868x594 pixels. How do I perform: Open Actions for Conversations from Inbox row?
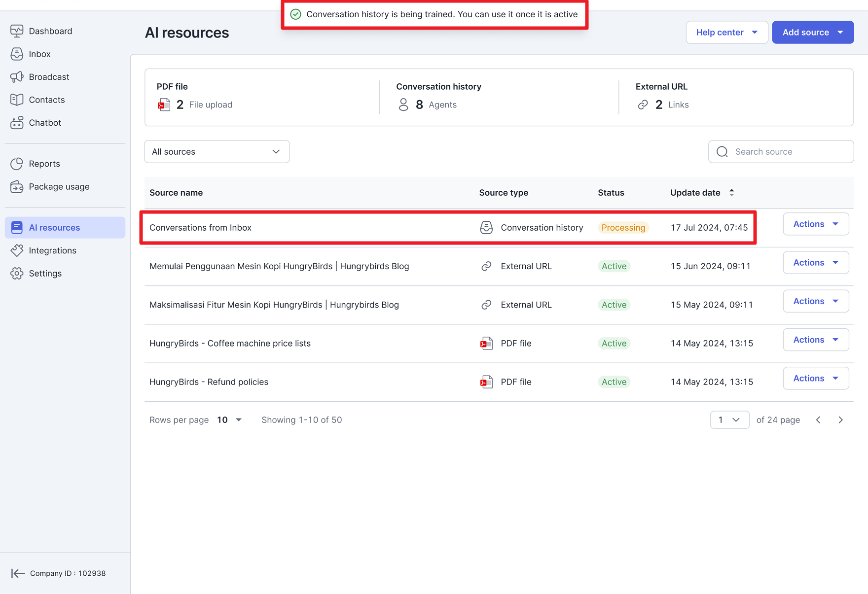(x=816, y=224)
